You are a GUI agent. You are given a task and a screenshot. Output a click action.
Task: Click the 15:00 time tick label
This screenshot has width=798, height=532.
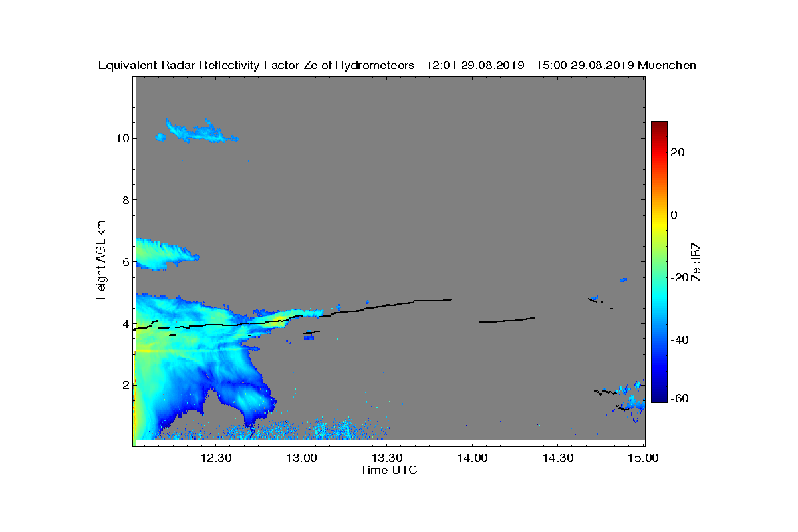coord(643,458)
